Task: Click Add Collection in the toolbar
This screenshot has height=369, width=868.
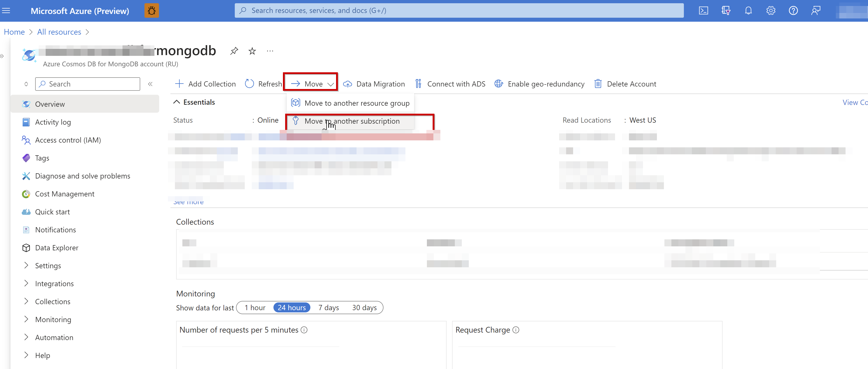Action: [x=206, y=84]
